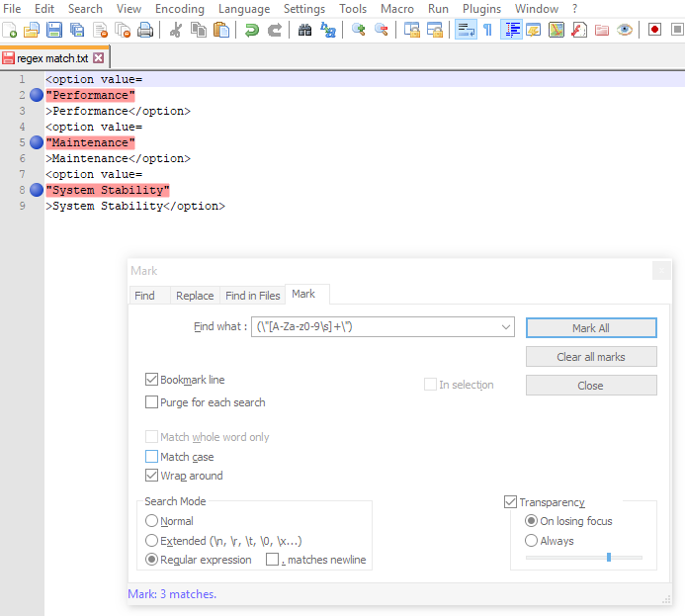Select the Normal search mode
Screen dimensions: 685x616
point(151,521)
